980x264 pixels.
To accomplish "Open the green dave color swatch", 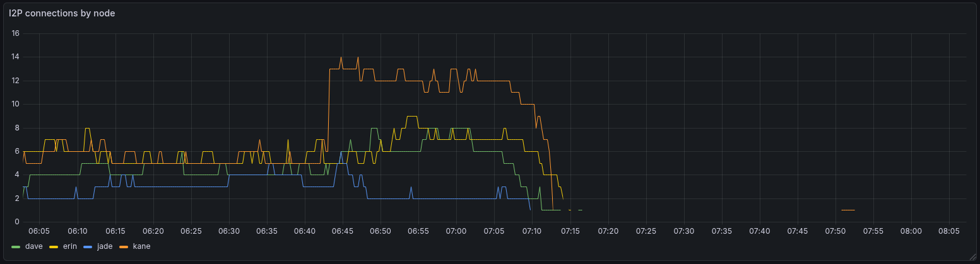I will pyautogui.click(x=16, y=246).
